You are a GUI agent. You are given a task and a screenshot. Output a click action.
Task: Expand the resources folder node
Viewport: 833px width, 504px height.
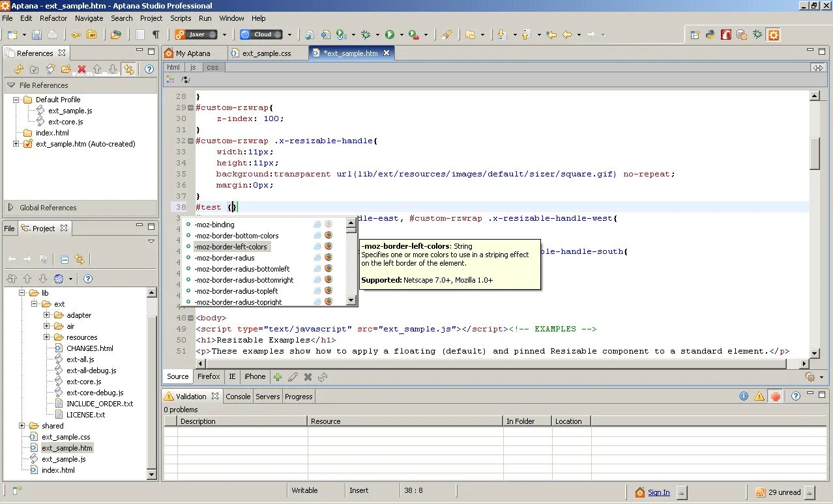click(x=47, y=337)
